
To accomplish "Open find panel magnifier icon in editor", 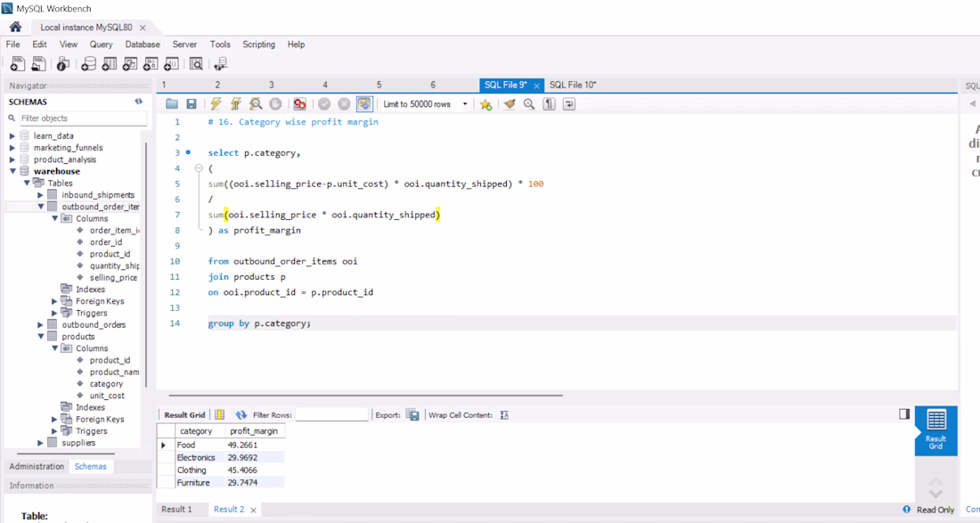I will click(x=529, y=104).
